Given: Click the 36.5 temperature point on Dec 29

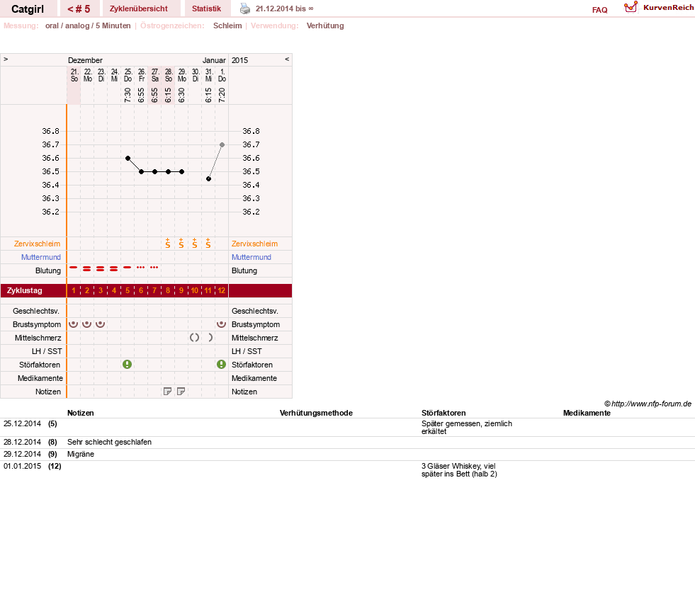Looking at the screenshot, I should coord(182,171).
